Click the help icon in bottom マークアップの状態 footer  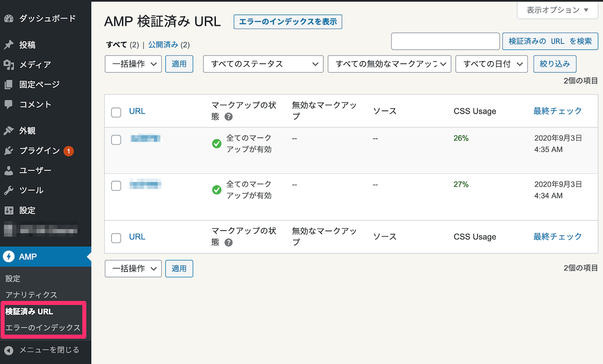click(228, 243)
